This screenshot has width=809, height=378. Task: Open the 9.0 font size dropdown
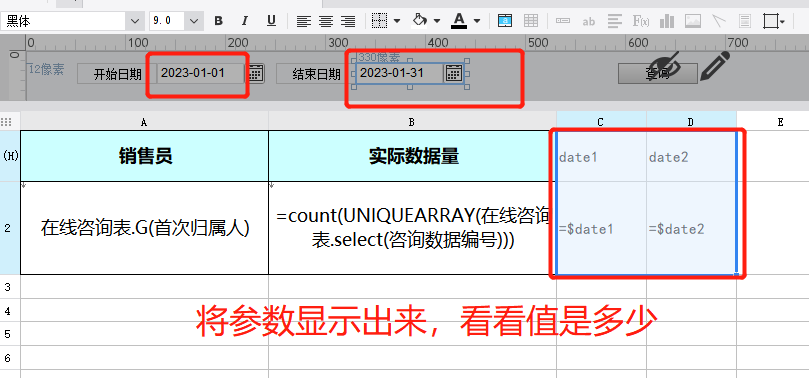pos(194,21)
